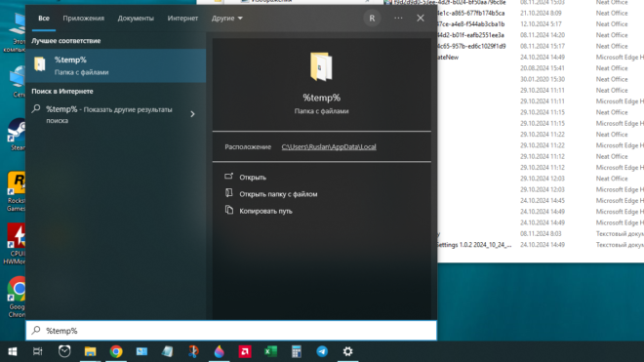This screenshot has height=362, width=644.
Task: Open the clock app on the taskbar
Action: 64,351
